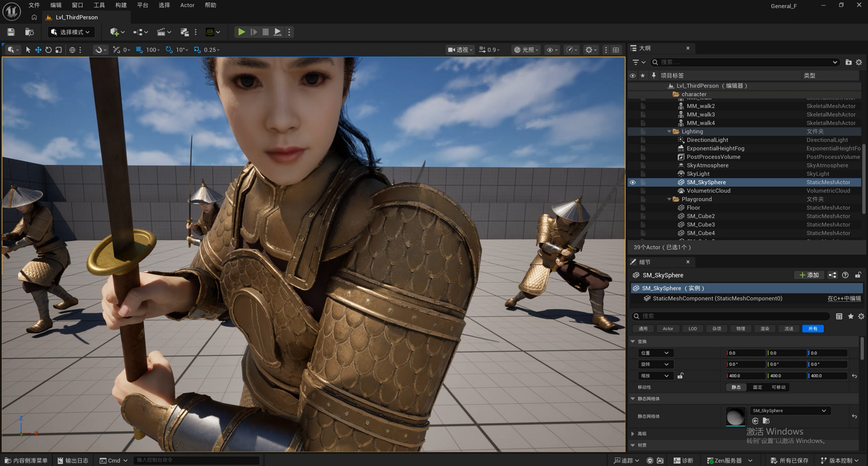Toggle the world/local coordinate globe icon
The width and height of the screenshot is (868, 466).
(x=72, y=50)
